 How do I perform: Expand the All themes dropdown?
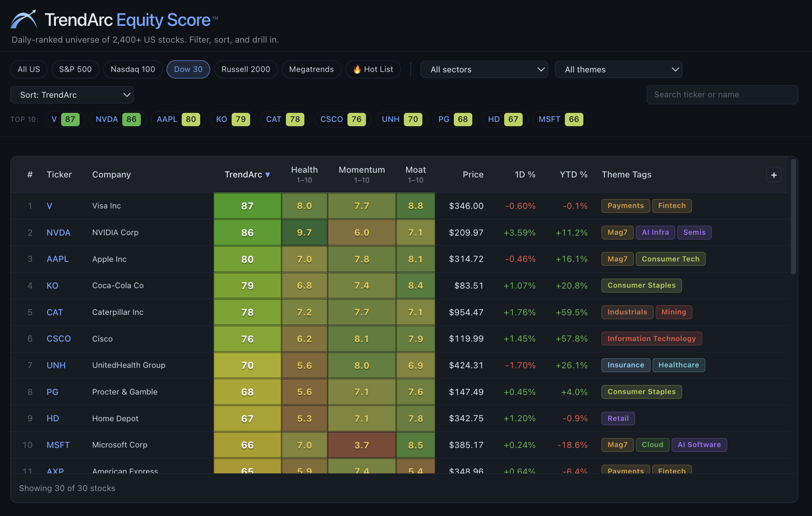coord(618,69)
